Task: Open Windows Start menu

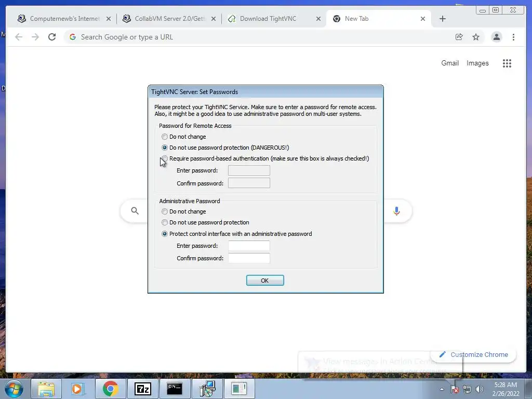Action: pyautogui.click(x=14, y=389)
